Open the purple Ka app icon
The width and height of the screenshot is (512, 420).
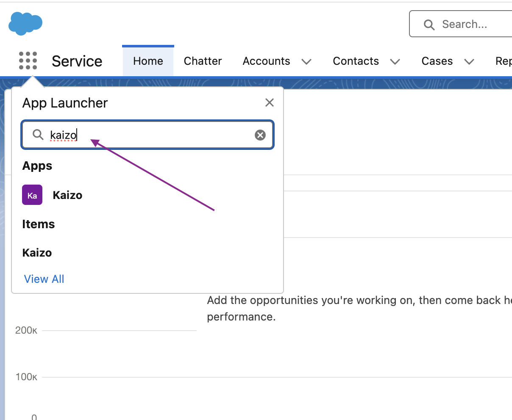[32, 195]
